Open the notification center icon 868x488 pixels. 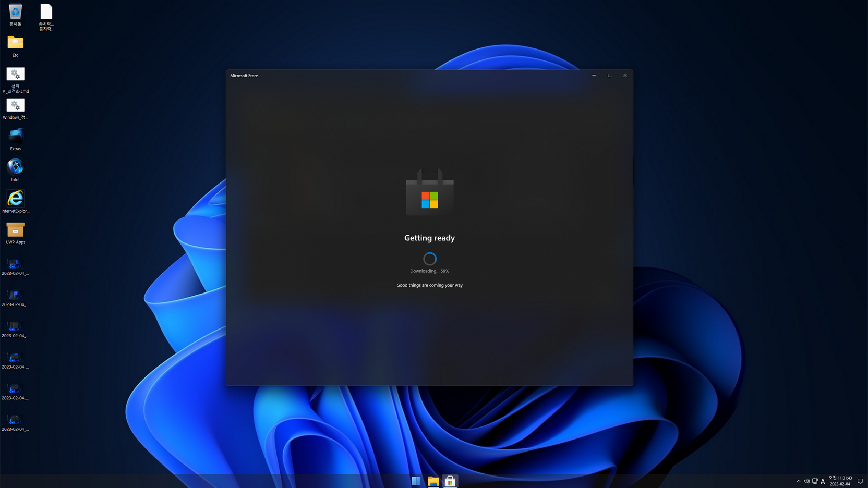click(x=860, y=481)
